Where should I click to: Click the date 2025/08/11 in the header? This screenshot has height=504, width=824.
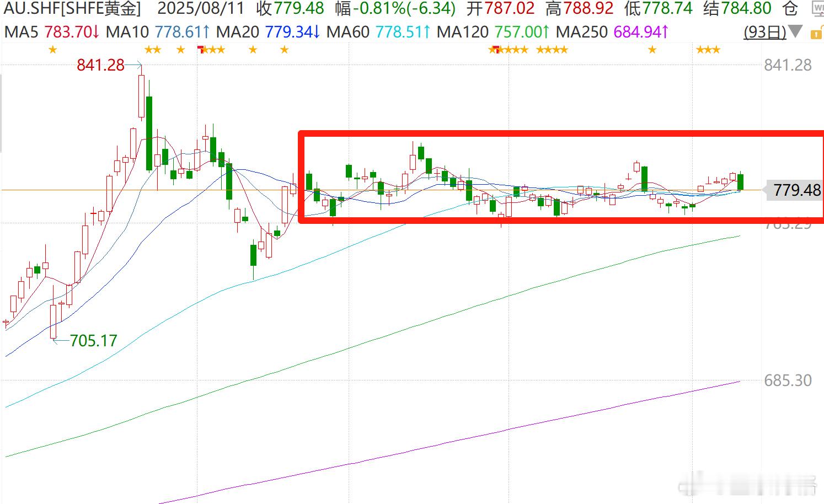tap(201, 8)
